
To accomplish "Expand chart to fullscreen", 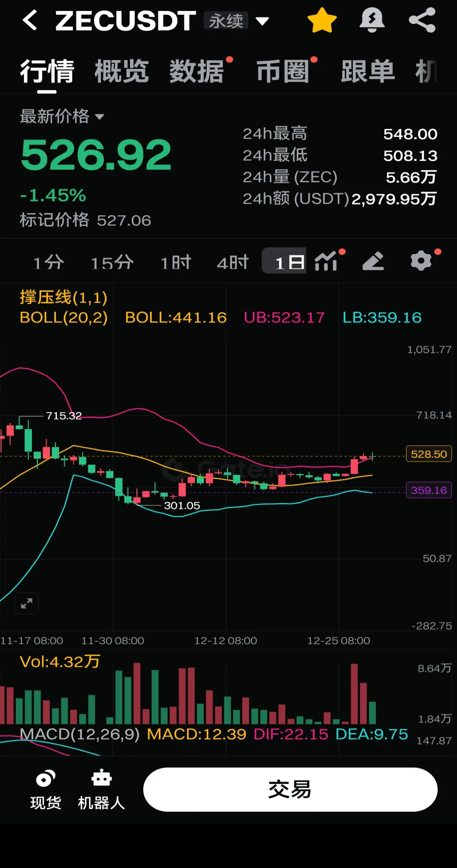I will point(26,603).
